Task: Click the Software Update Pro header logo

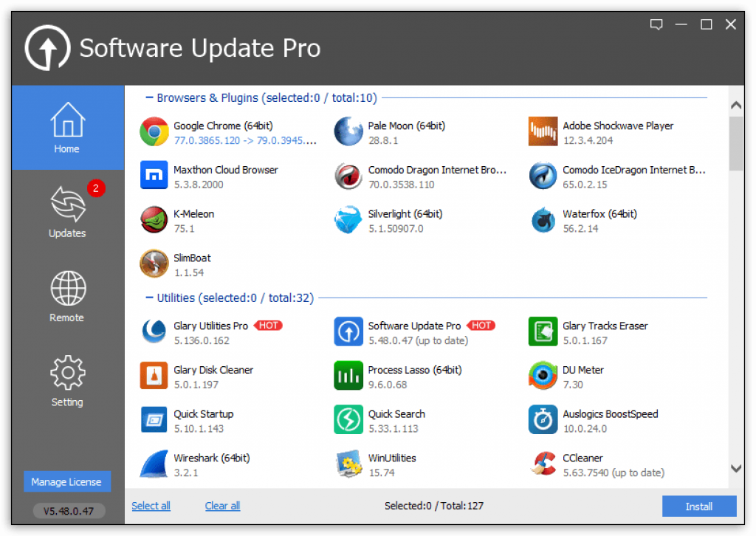Action: click(48, 48)
